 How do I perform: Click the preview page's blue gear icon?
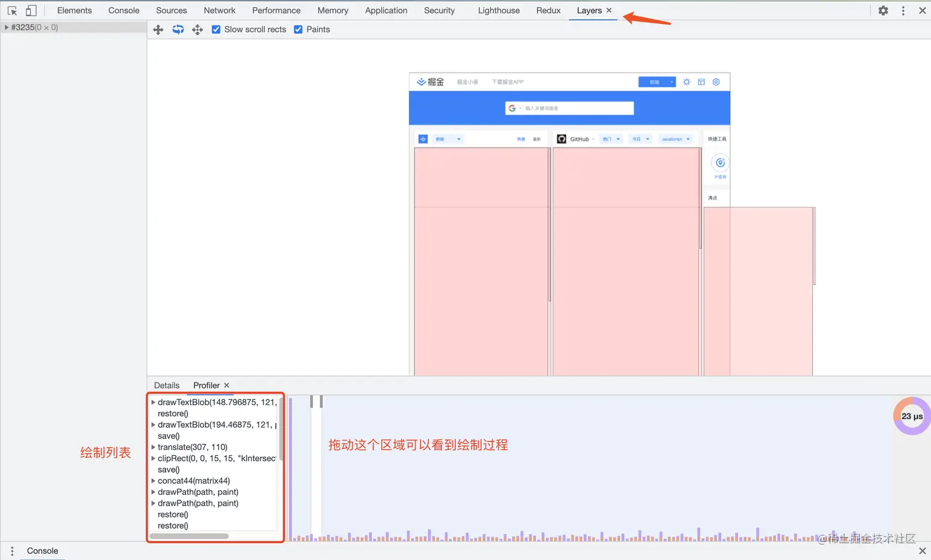(716, 82)
